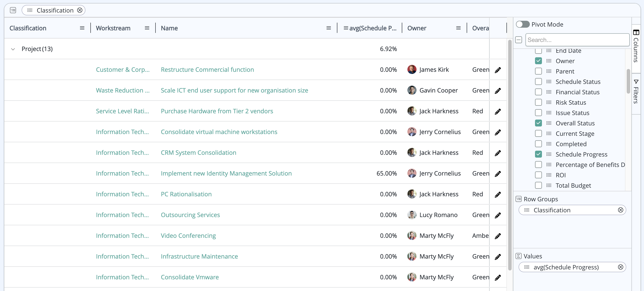Collapse the Project (13) group

click(x=13, y=49)
